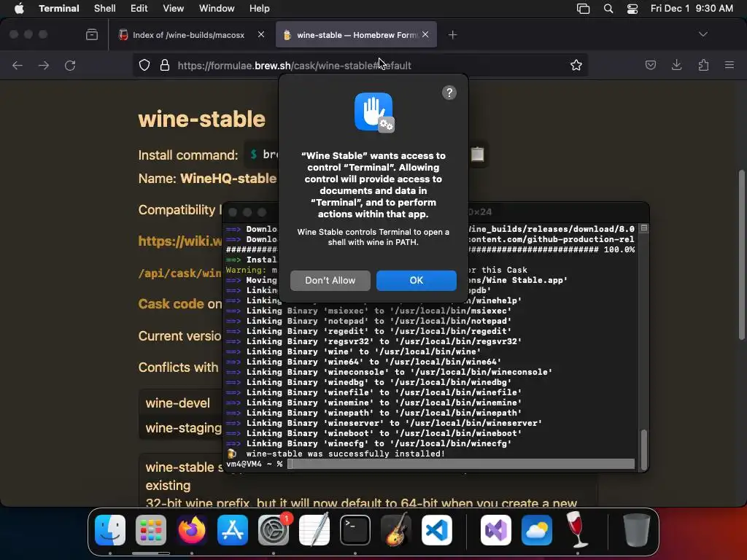Open the list all tabs dropdown
Viewport: 747px width, 560px height.
703,34
